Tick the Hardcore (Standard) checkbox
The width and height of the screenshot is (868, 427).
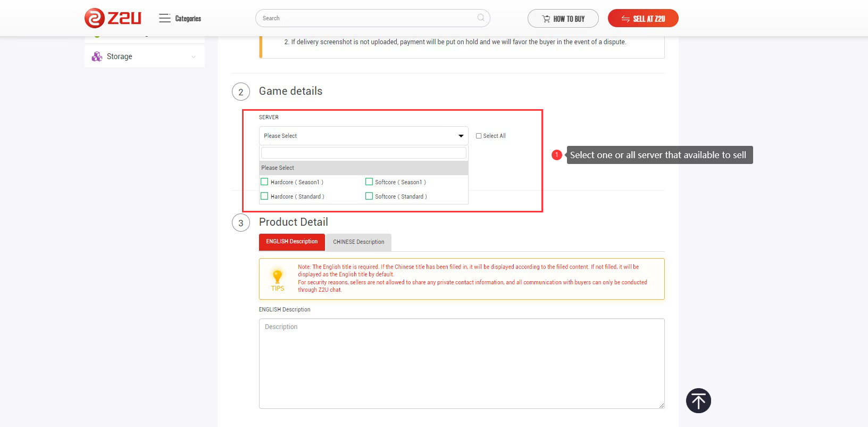coord(264,196)
